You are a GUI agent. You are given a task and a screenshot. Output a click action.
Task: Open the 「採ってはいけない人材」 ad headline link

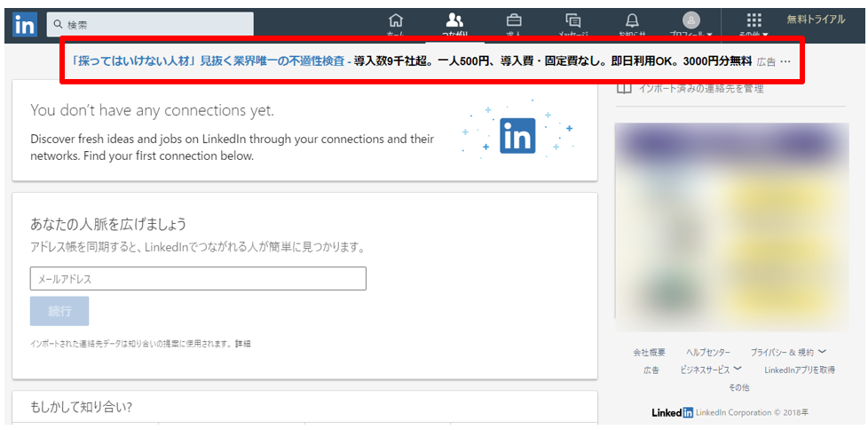point(209,61)
